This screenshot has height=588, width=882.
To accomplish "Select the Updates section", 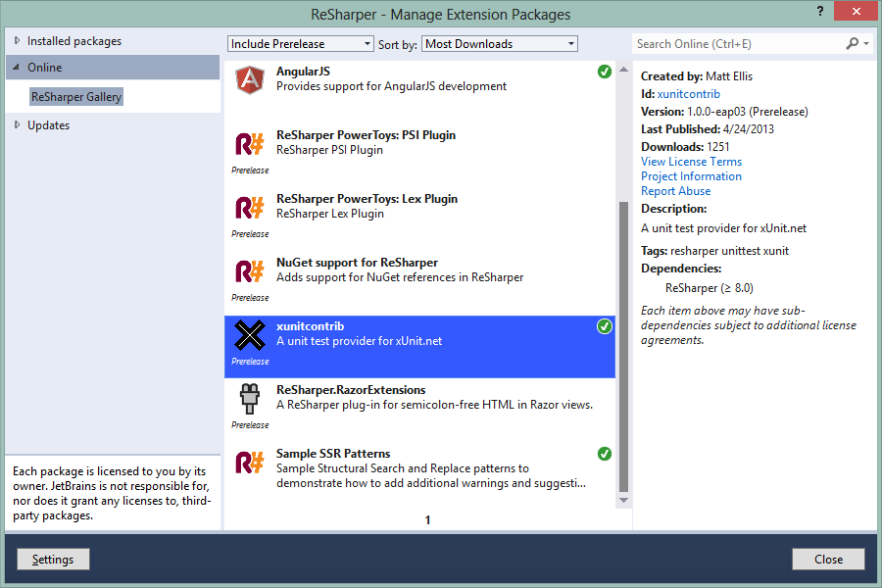I will pyautogui.click(x=48, y=125).
